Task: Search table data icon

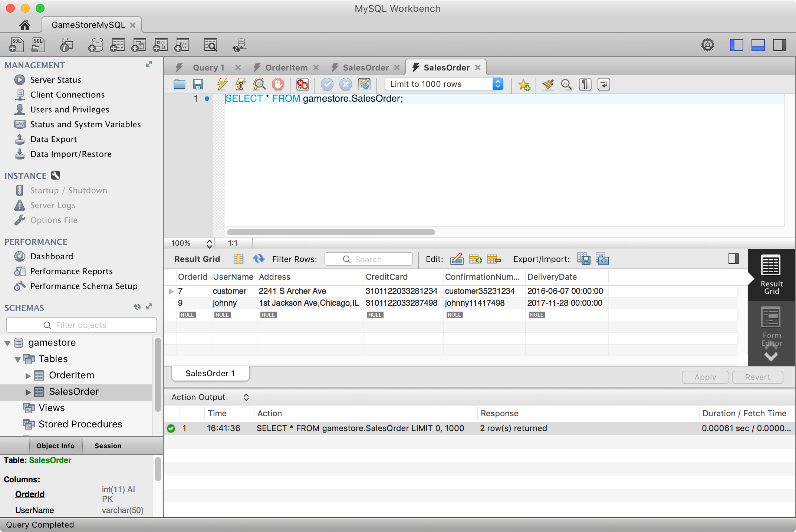Action: coord(211,45)
